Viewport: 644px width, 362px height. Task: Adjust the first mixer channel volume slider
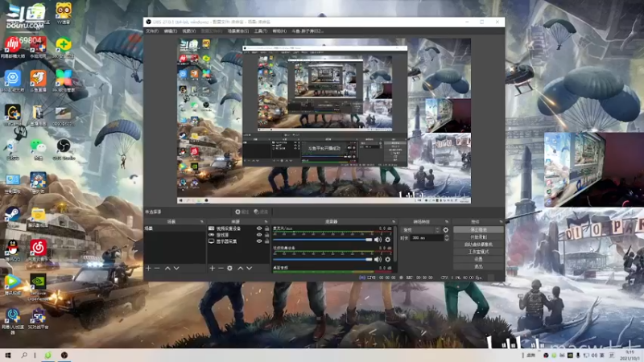323,240
